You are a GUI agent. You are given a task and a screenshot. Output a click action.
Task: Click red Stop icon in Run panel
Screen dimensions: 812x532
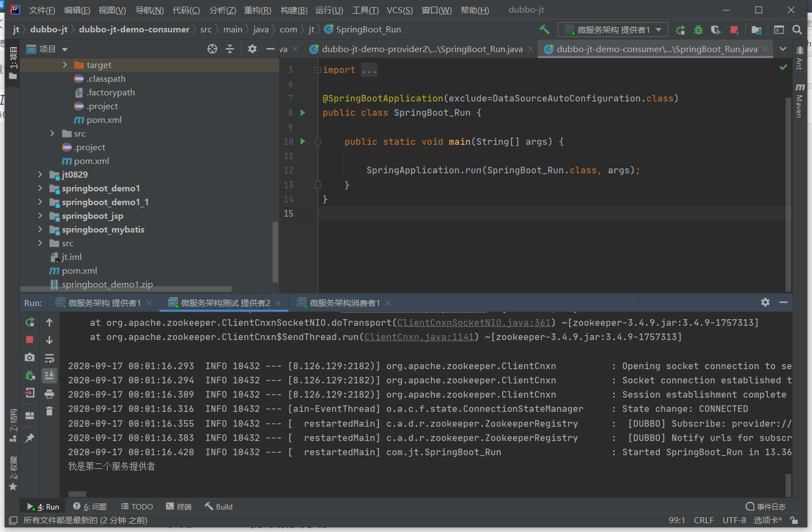(x=30, y=339)
